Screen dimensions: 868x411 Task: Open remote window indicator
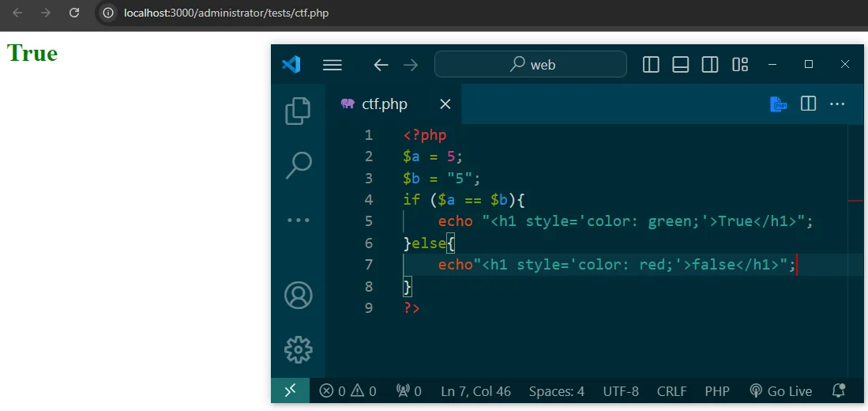pos(291,391)
